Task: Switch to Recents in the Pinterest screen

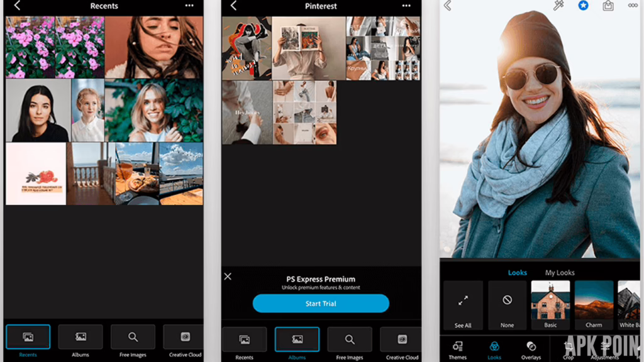Action: click(245, 344)
